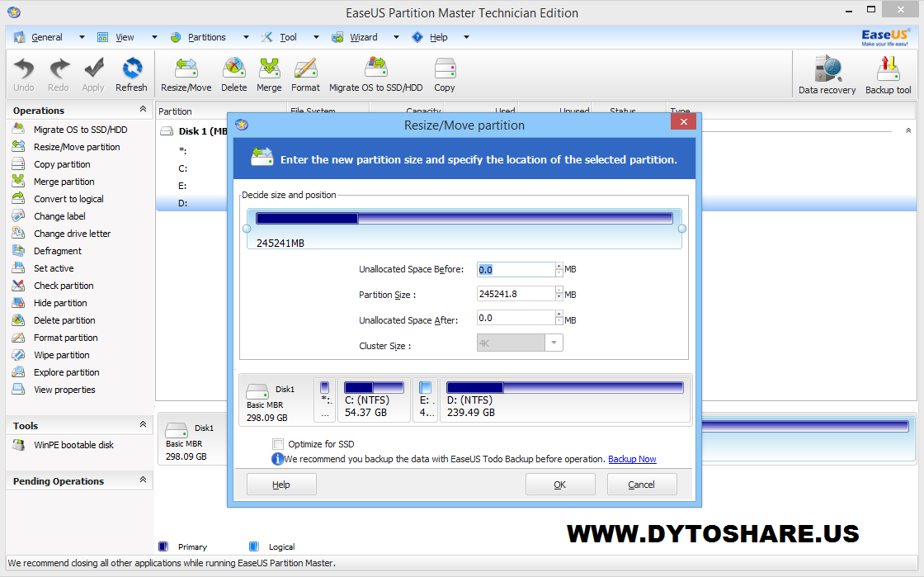Collapse the Pending Operations panel
924x577 pixels.
coord(143,480)
